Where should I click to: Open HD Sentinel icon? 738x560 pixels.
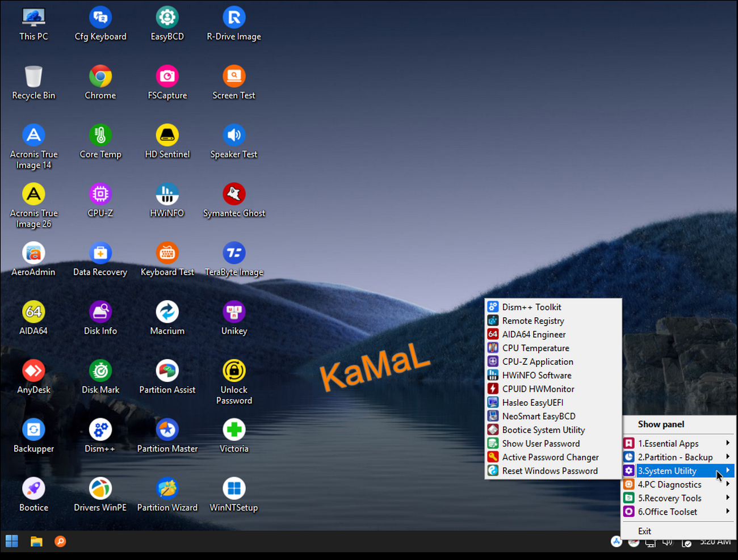pyautogui.click(x=167, y=142)
